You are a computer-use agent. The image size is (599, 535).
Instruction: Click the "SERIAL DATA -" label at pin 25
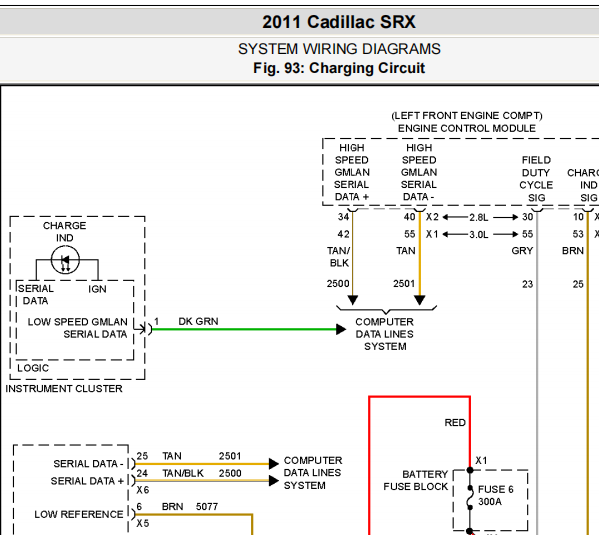88,464
